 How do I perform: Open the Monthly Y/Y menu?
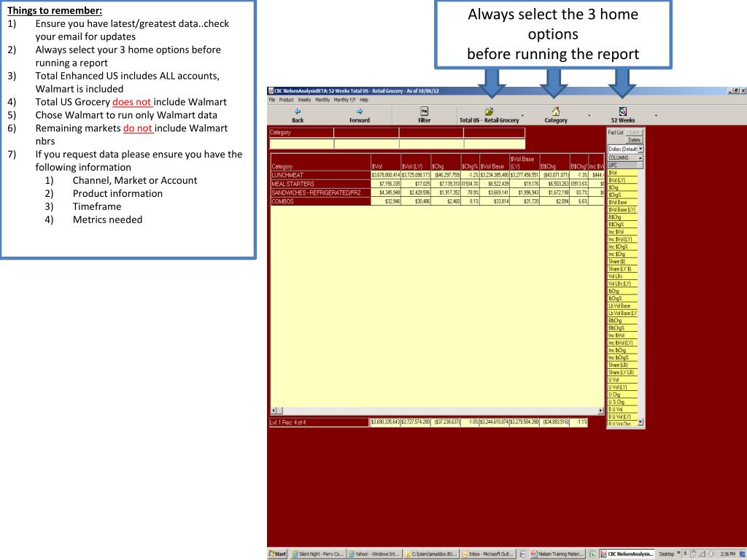[344, 100]
